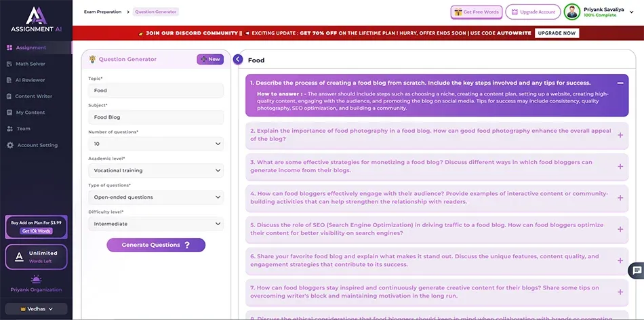This screenshot has height=320, width=644.
Task: Click the user profile avatar
Action: click(573, 12)
